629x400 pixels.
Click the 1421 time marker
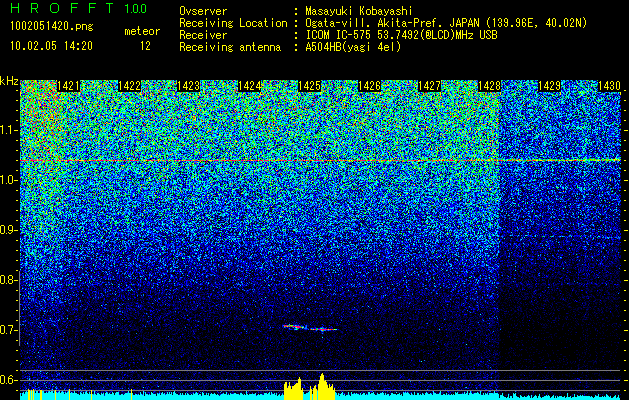coord(68,86)
